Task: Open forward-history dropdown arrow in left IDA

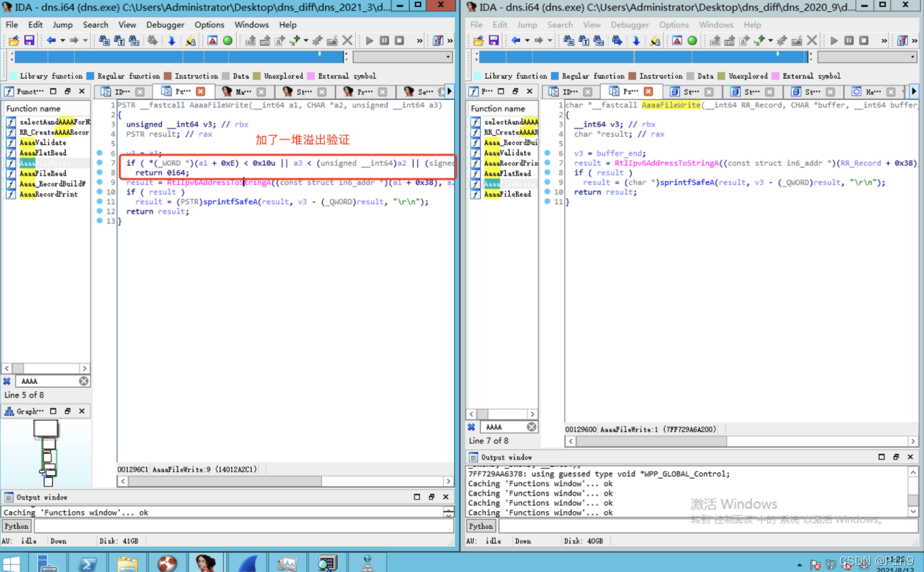Action: (x=85, y=40)
